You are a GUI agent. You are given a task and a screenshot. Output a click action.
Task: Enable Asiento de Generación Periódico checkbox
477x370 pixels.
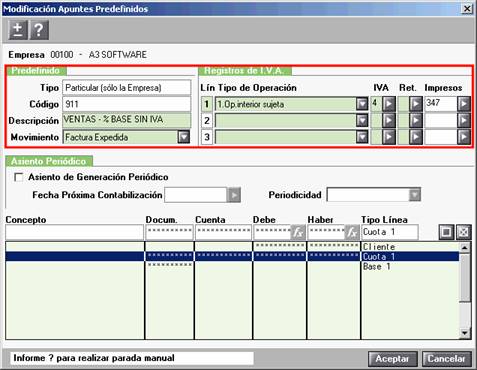pyautogui.click(x=19, y=177)
